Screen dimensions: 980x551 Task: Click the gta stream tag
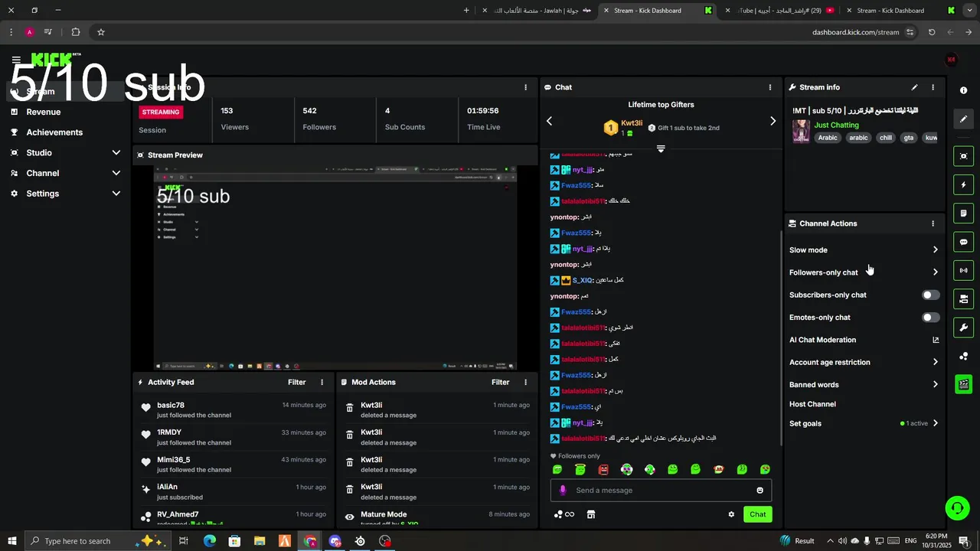click(x=909, y=138)
